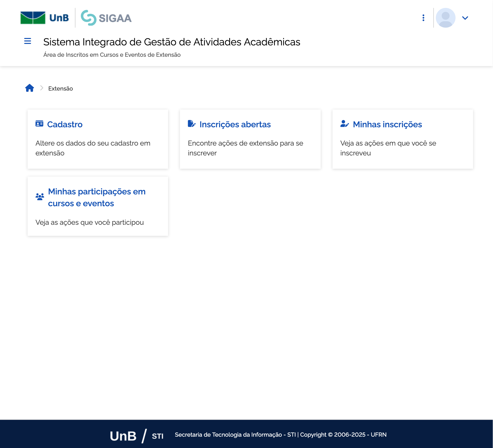Screen dimensions: 493x448
Task: Click Cadastro card description text
Action: (93, 148)
